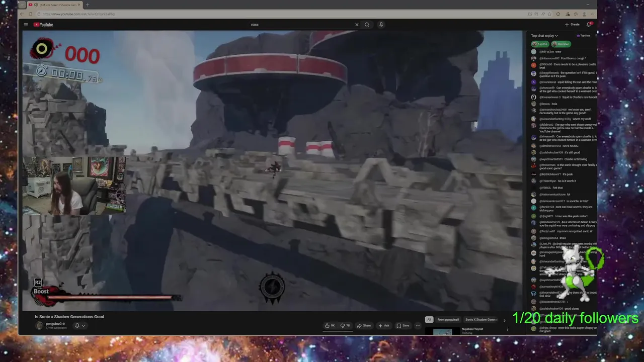Go back in the browser
The width and height of the screenshot is (644, 362).
pos(22,14)
